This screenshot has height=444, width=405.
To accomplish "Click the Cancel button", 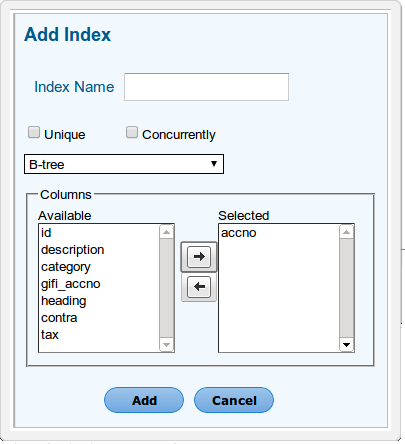I will click(234, 400).
